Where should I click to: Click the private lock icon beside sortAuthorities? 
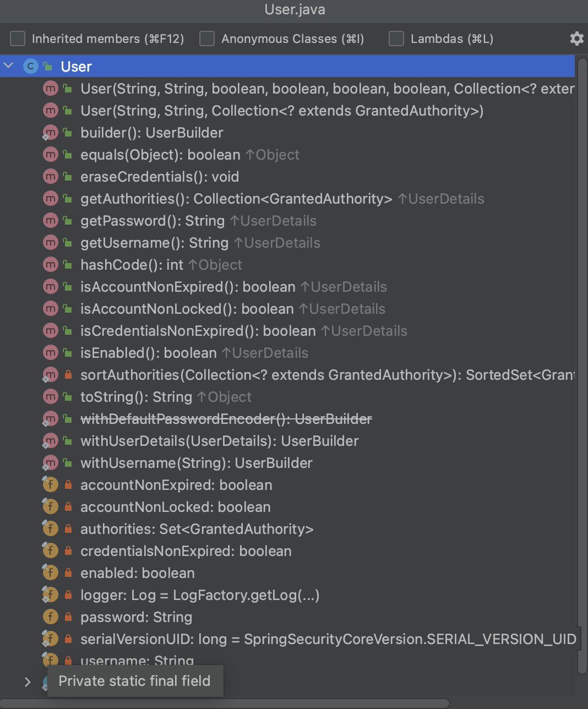pyautogui.click(x=68, y=375)
